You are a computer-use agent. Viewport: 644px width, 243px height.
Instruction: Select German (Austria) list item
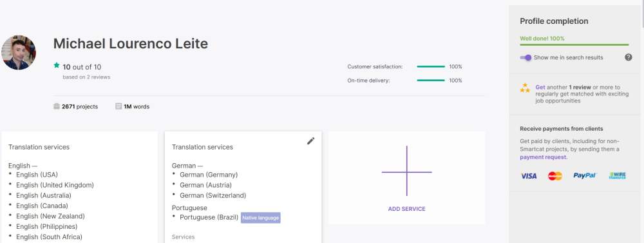206,185
